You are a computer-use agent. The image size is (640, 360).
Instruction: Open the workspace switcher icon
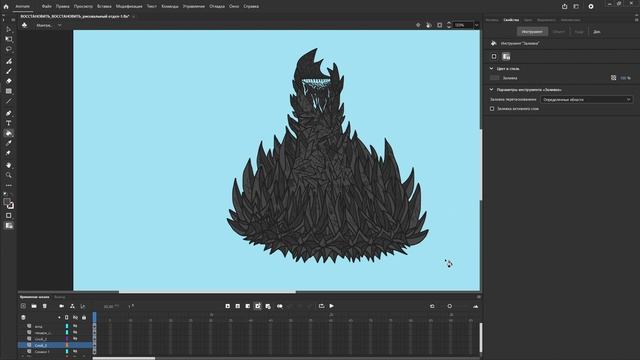(576, 7)
